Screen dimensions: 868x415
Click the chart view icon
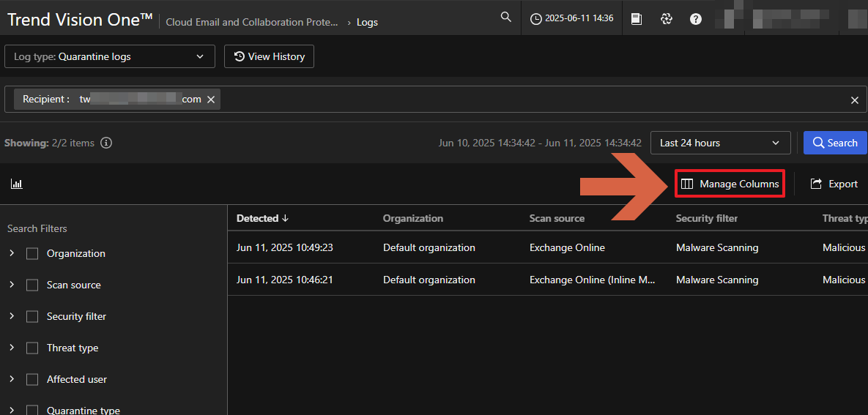(17, 184)
